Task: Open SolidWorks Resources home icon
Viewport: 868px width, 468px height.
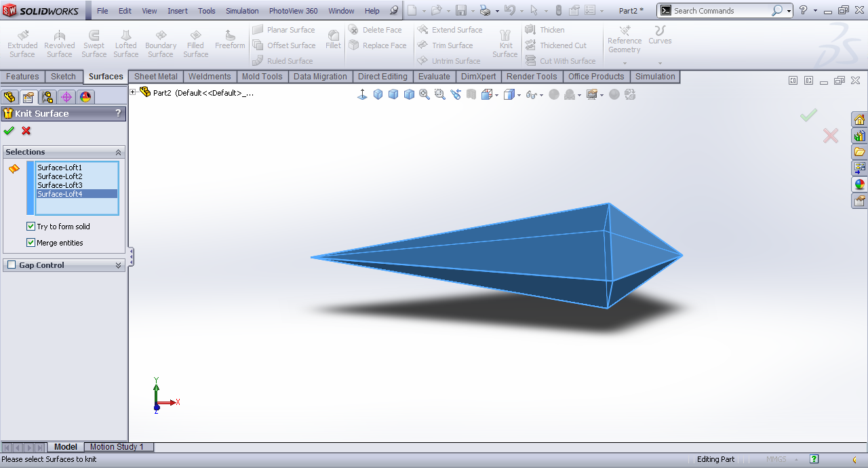Action: [859, 120]
